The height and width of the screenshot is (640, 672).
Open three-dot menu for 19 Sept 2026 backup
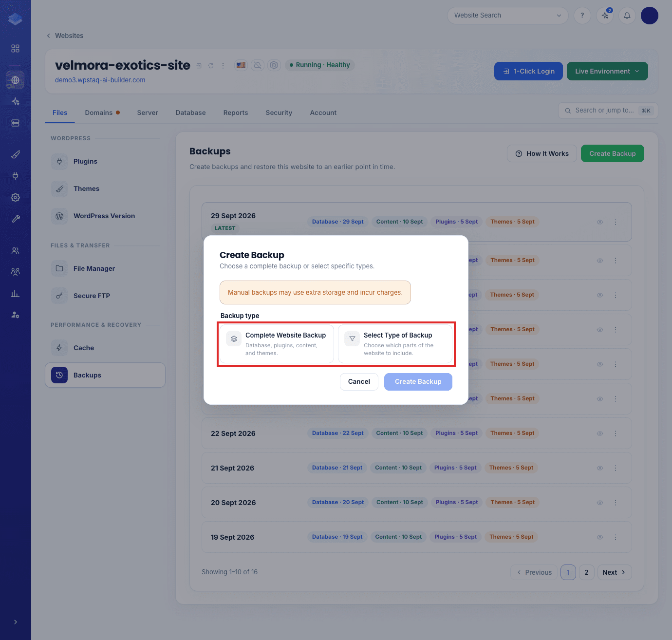point(616,537)
